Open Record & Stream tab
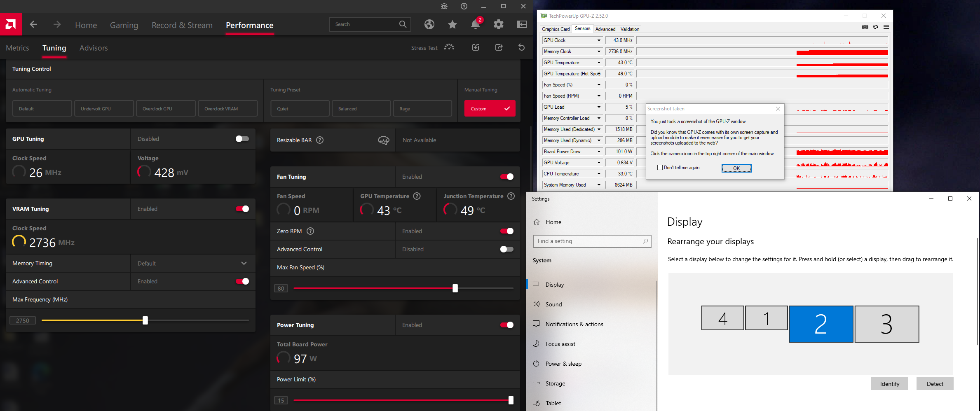 182,25
